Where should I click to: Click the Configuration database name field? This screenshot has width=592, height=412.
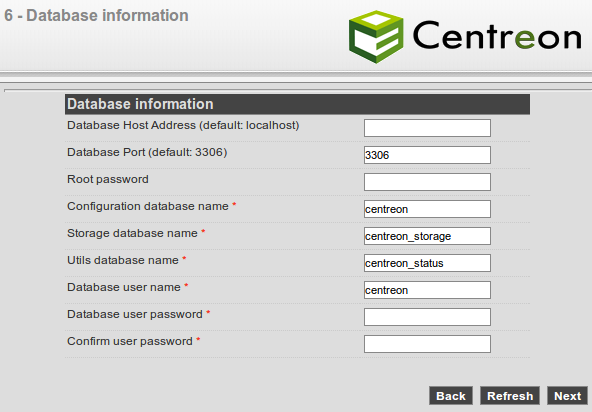pyautogui.click(x=427, y=209)
